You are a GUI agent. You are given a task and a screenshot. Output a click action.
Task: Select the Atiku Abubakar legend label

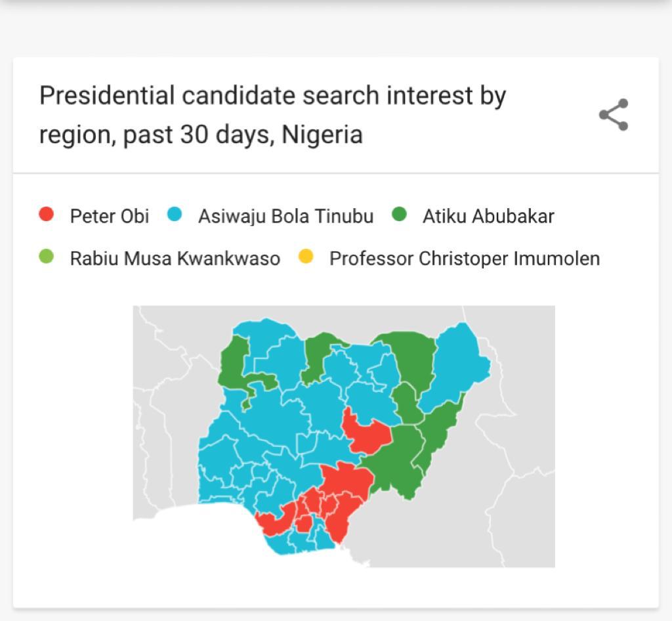point(488,216)
